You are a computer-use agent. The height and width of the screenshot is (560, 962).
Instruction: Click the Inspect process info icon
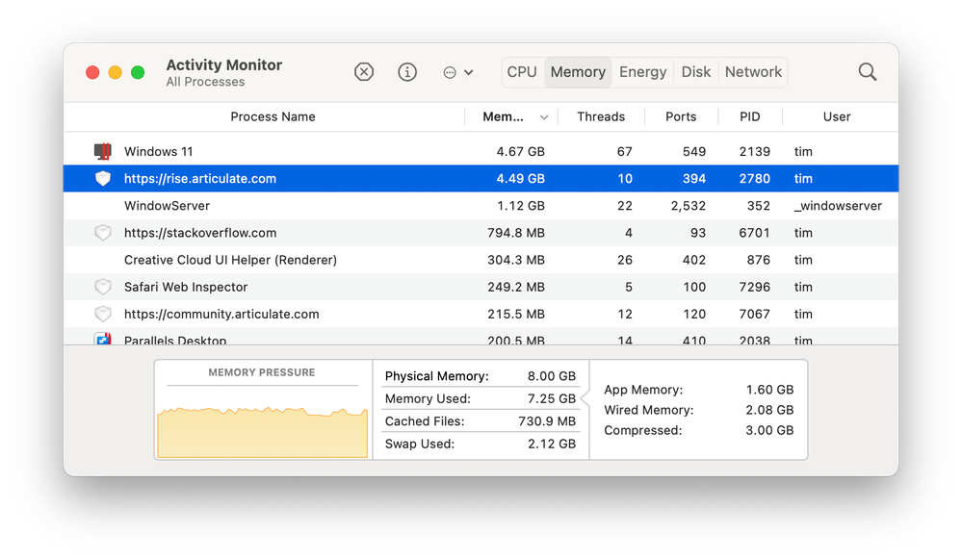pos(407,72)
